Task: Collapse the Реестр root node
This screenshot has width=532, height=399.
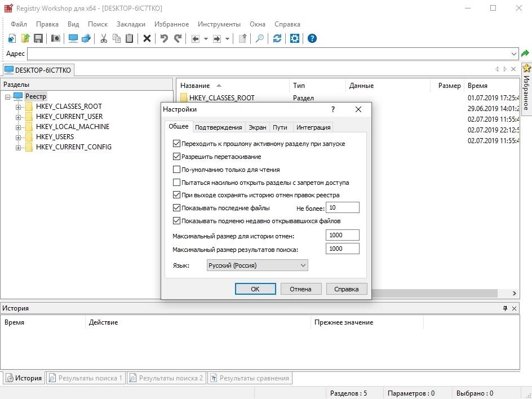Action: 8,97
